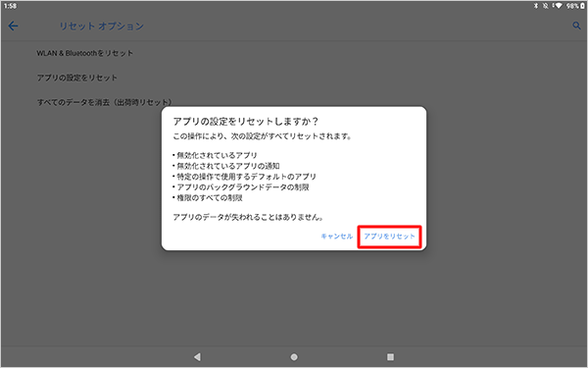Tap the Android back navigation triangle
588x368 pixels.
click(197, 357)
